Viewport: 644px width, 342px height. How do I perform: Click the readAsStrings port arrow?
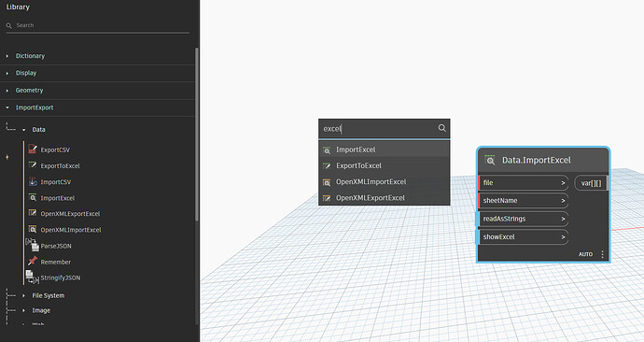click(x=563, y=219)
